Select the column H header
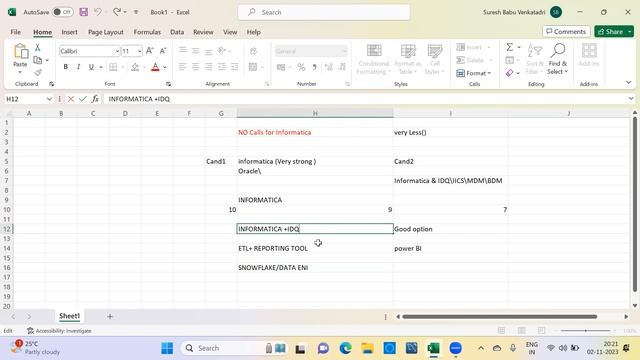Image resolution: width=640 pixels, height=360 pixels. (315, 113)
